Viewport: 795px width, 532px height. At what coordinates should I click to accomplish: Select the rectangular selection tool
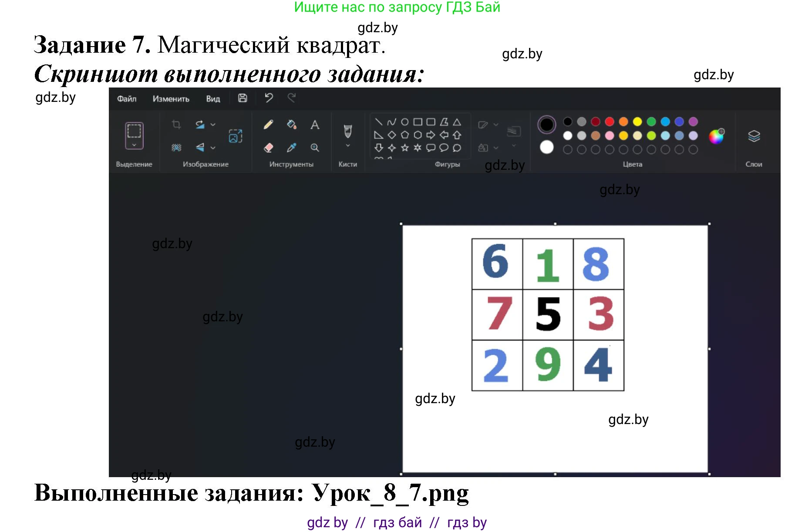click(134, 131)
